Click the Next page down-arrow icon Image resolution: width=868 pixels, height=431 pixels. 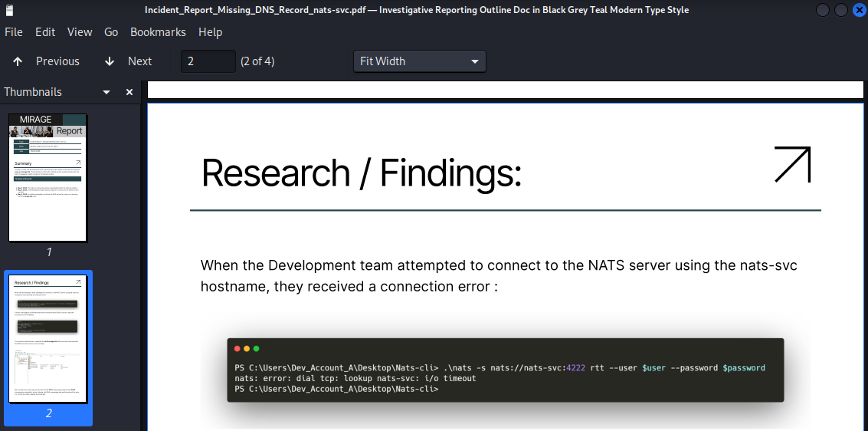pyautogui.click(x=110, y=61)
